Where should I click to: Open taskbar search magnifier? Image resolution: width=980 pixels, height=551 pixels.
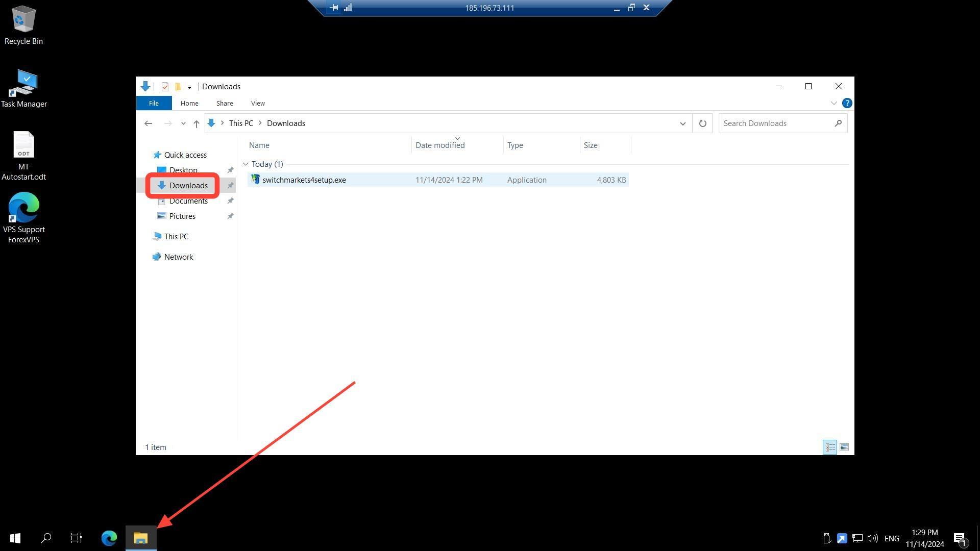(46, 538)
